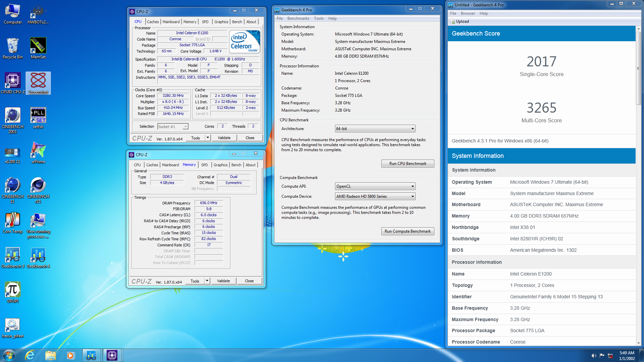Click the Single-Core Score 2017
644x362 pixels.
click(541, 62)
